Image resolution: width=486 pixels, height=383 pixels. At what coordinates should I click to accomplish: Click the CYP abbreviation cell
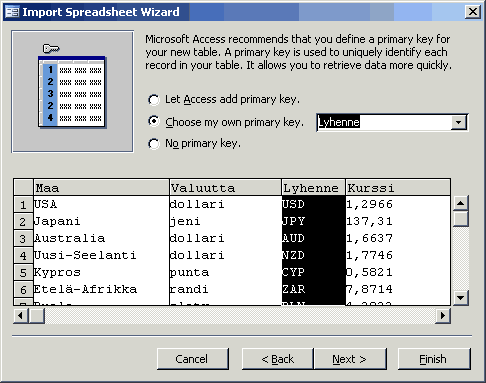tap(313, 272)
